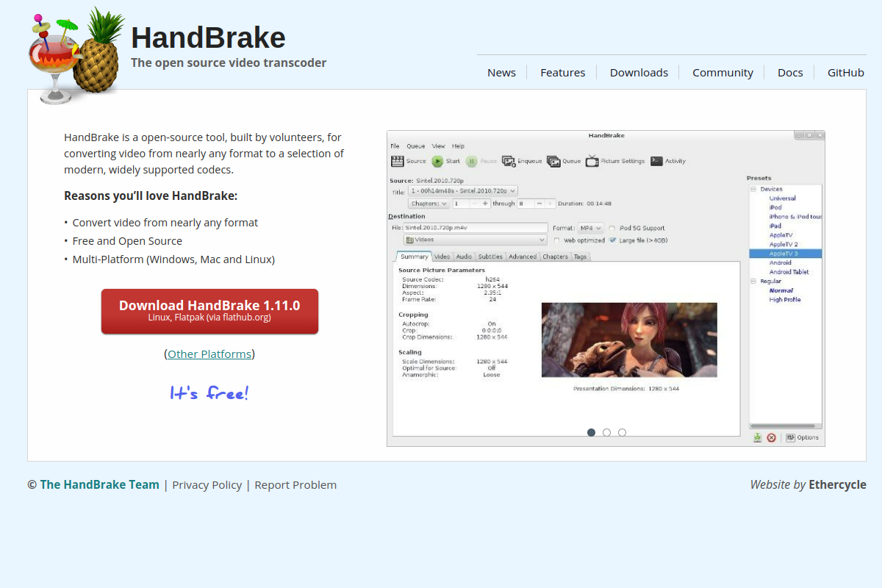
Task: Switch to the Subtitles tab
Action: (x=490, y=257)
